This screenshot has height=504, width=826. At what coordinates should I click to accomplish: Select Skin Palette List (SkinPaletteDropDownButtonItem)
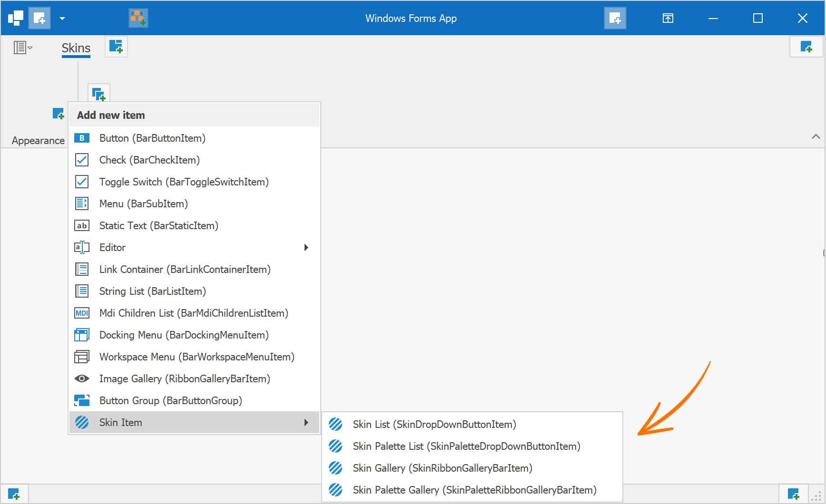pos(466,446)
